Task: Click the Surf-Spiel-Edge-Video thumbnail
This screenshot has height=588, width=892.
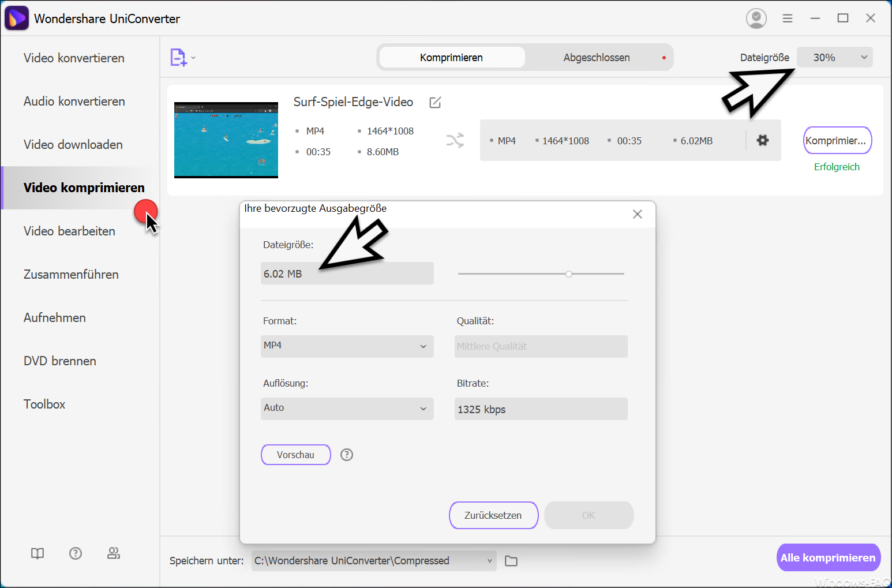Action: coord(226,140)
